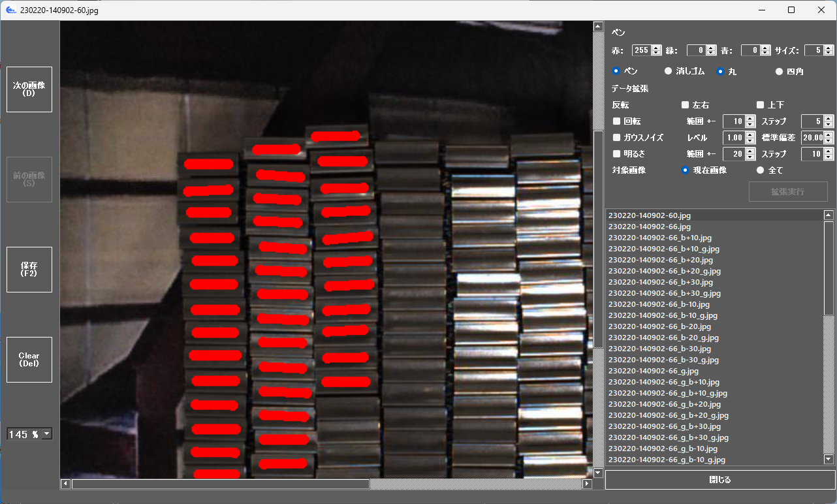Open the 145 % zoom dropdown
This screenshot has width=837, height=504.
pyautogui.click(x=29, y=434)
